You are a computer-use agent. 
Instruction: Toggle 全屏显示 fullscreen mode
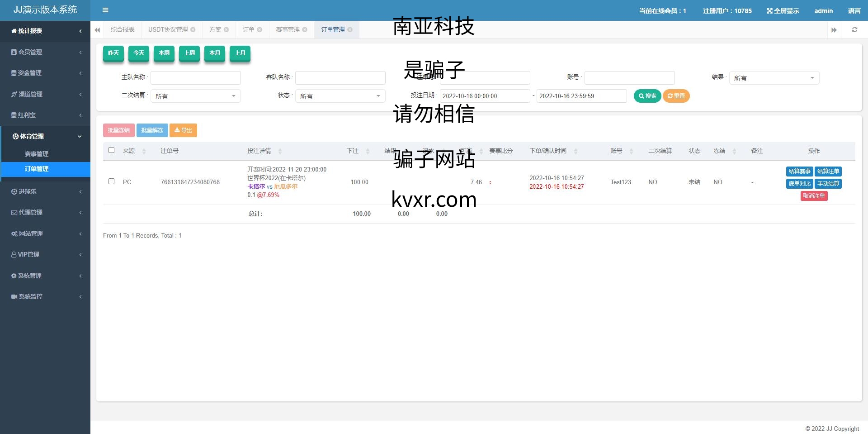783,11
